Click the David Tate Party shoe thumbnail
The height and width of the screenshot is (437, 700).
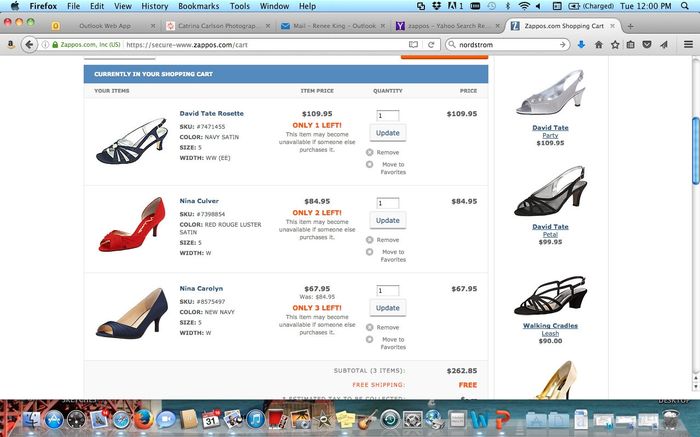(549, 96)
